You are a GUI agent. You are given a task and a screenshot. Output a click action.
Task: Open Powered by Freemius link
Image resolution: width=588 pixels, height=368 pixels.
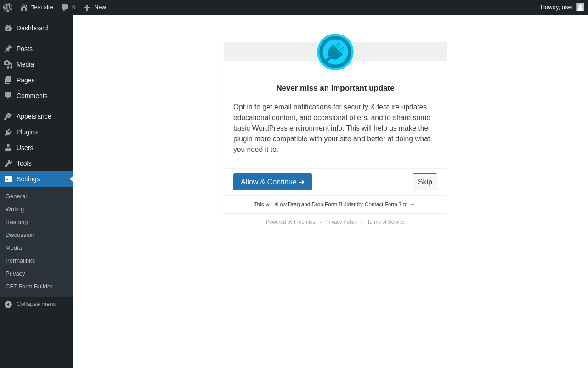pos(290,222)
